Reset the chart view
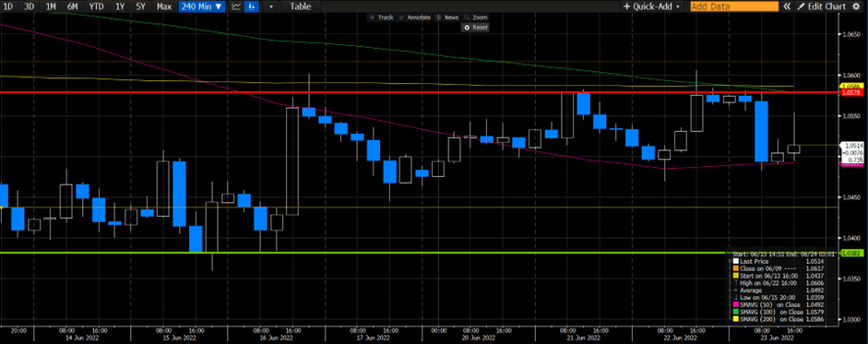Image resolution: width=868 pixels, height=344 pixels. [476, 27]
